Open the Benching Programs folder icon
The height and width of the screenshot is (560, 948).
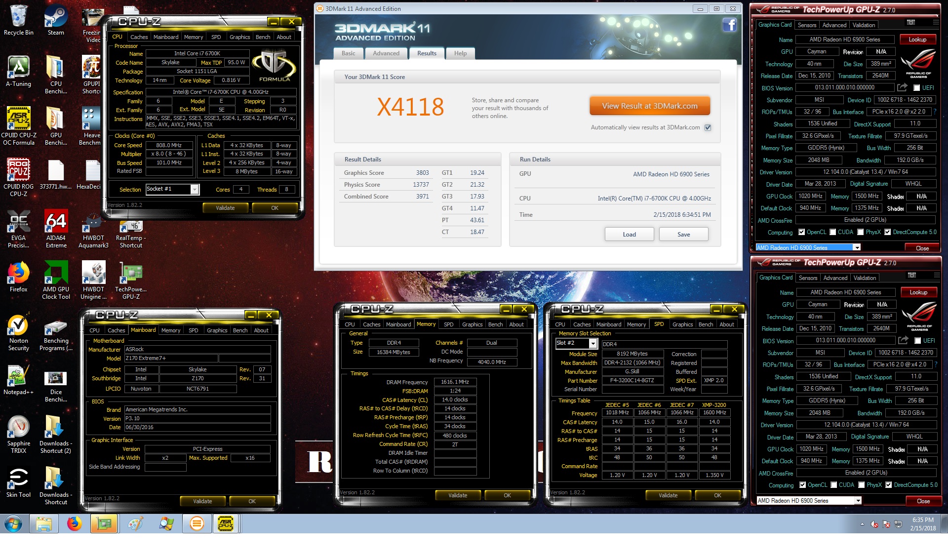pos(56,335)
